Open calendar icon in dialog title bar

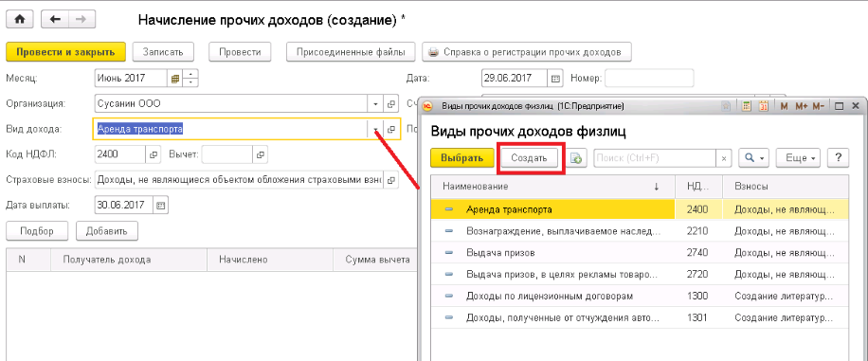click(764, 106)
